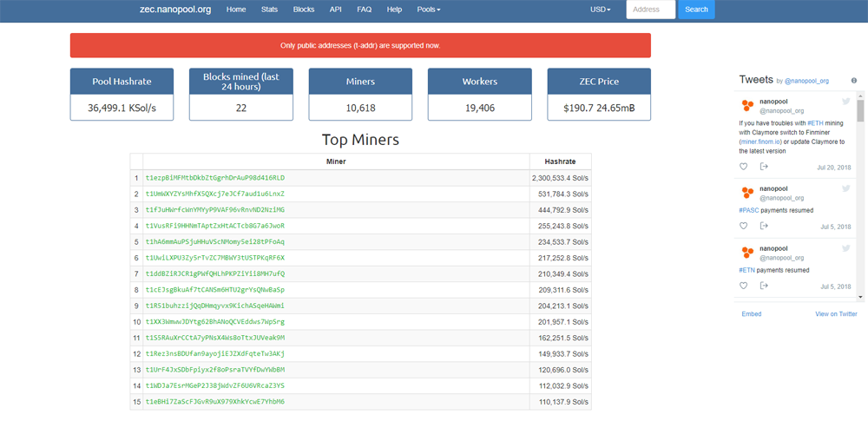868x441 pixels.
Task: Open the miner.finom.io link
Action: pos(761,142)
